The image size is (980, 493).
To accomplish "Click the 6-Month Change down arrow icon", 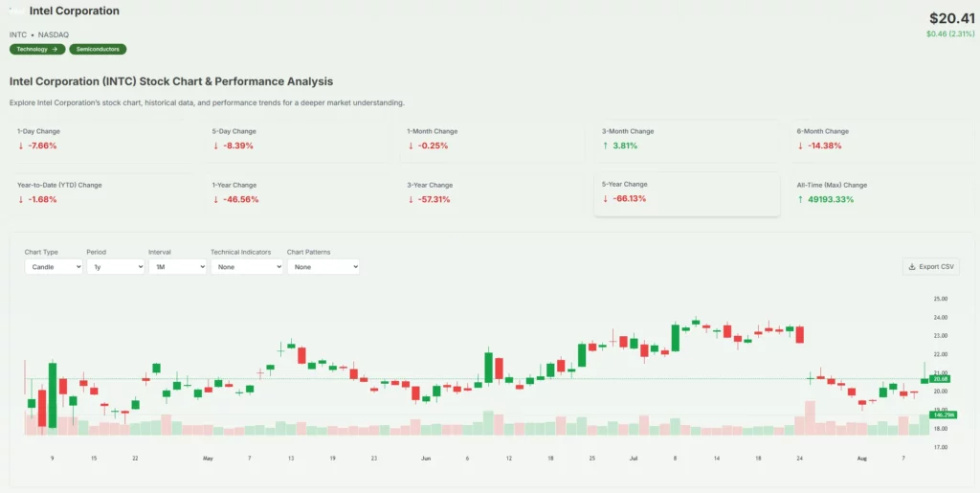I will pyautogui.click(x=801, y=146).
